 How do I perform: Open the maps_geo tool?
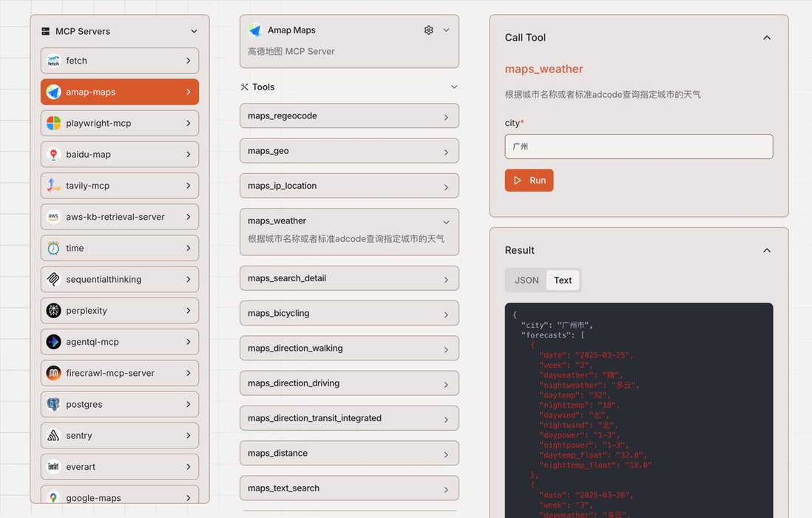point(349,151)
